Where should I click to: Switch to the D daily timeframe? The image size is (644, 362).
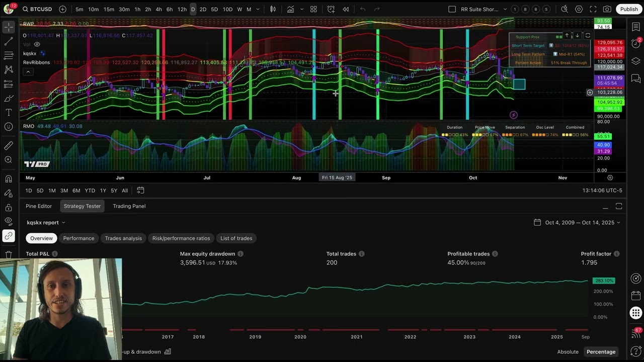tap(193, 9)
